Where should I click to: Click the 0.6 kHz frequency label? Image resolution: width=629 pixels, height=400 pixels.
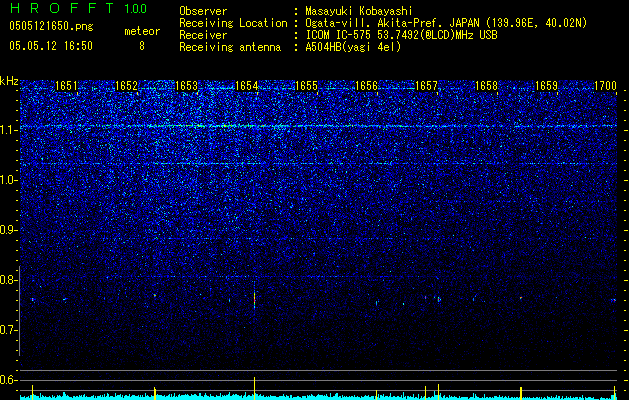(8, 380)
